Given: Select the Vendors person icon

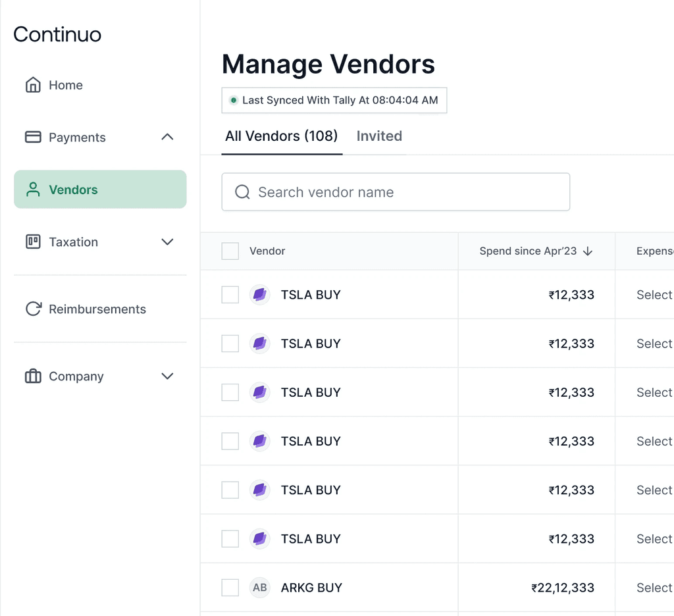Looking at the screenshot, I should tap(32, 189).
